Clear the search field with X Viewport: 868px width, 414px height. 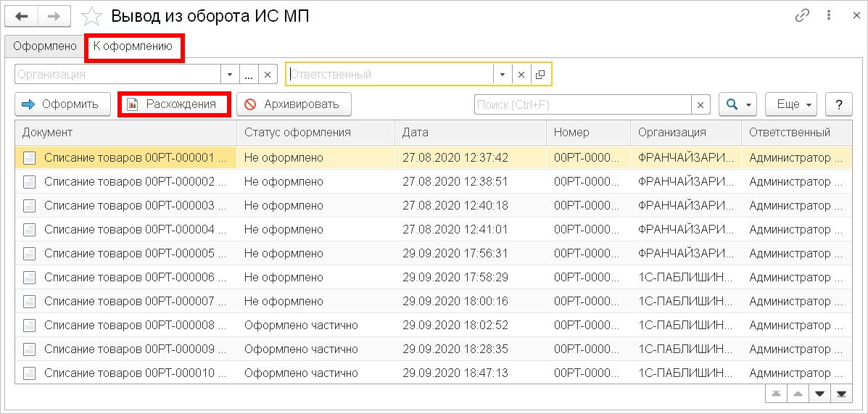click(x=700, y=104)
